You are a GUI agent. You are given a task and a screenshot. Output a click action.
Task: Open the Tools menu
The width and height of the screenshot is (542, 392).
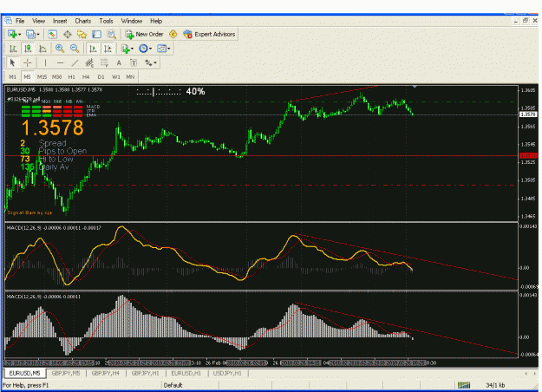(106, 21)
